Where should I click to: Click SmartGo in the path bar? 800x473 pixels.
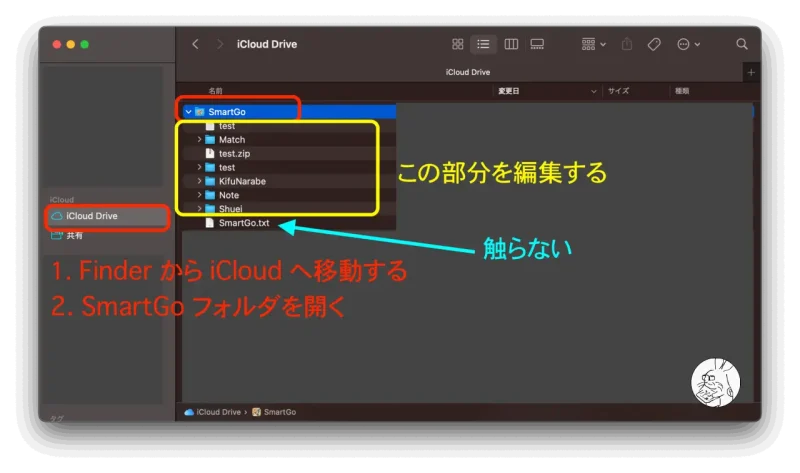(x=274, y=412)
